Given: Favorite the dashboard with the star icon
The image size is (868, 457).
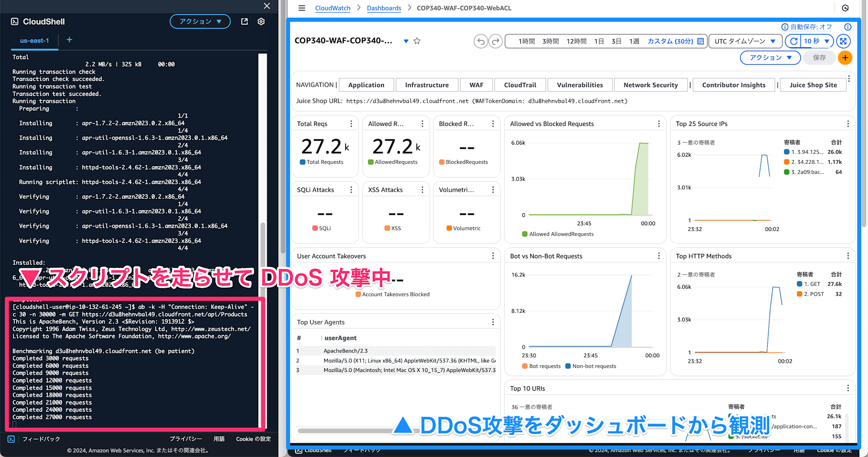Looking at the screenshot, I should point(417,41).
